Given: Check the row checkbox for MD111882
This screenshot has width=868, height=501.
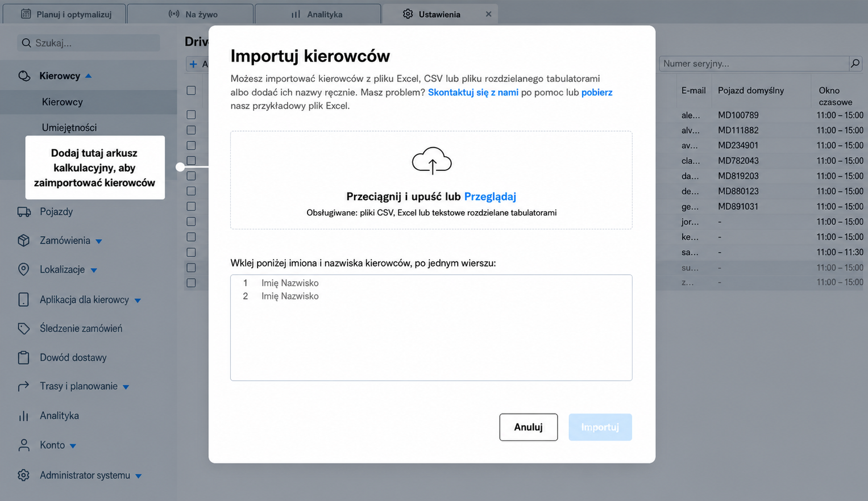Looking at the screenshot, I should pos(191,130).
